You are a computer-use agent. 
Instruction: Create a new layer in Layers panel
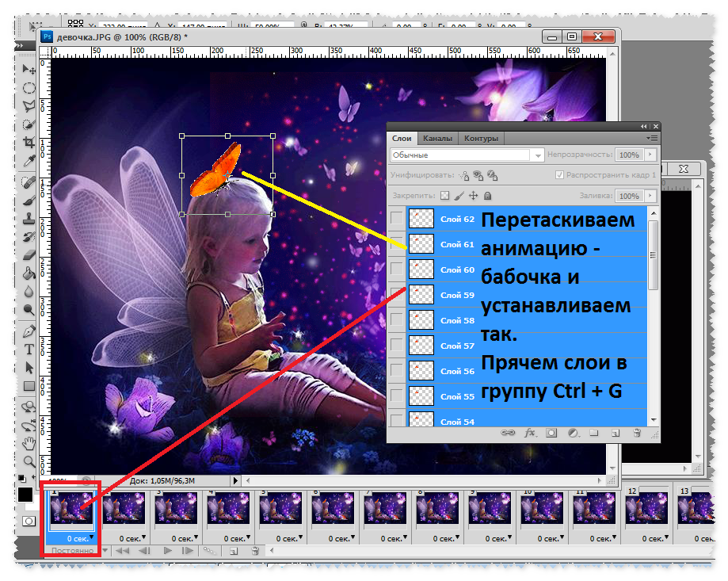coord(616,433)
